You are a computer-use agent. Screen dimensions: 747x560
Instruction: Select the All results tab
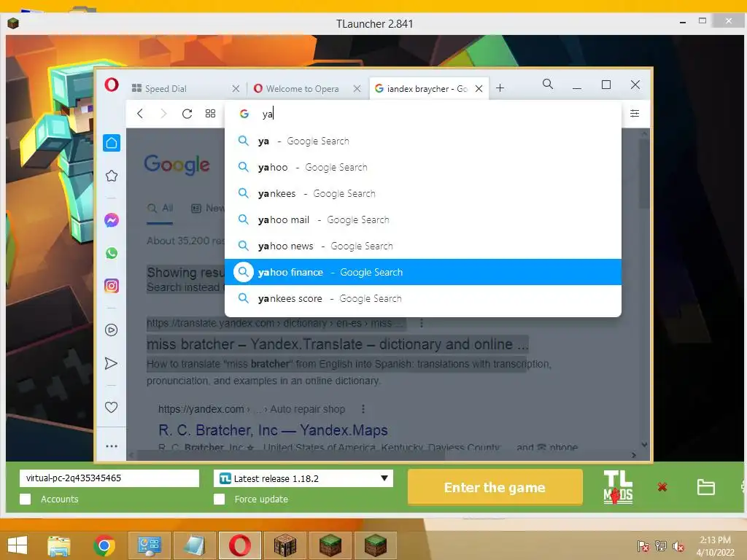[160, 208]
